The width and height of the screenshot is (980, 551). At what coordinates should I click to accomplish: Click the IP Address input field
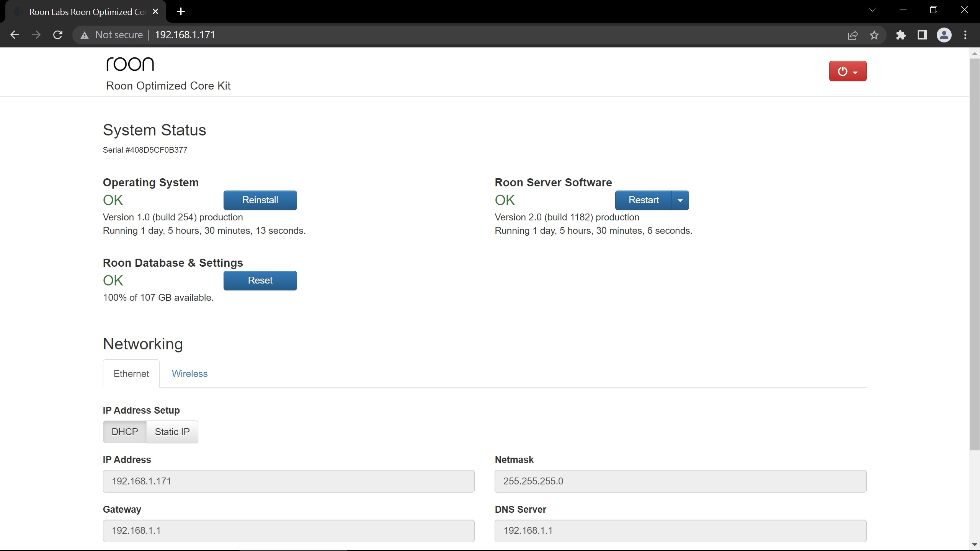tap(288, 481)
